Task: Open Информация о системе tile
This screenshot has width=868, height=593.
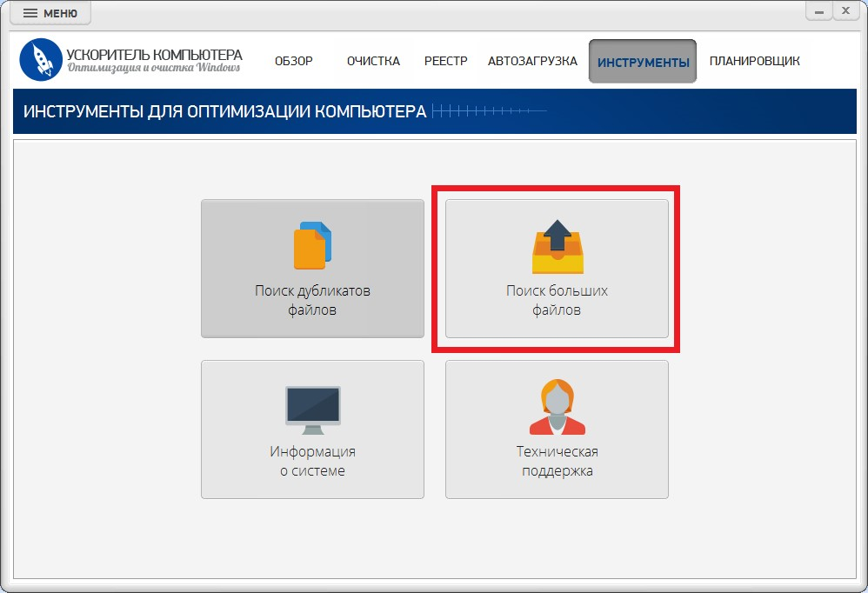Action: (x=313, y=430)
